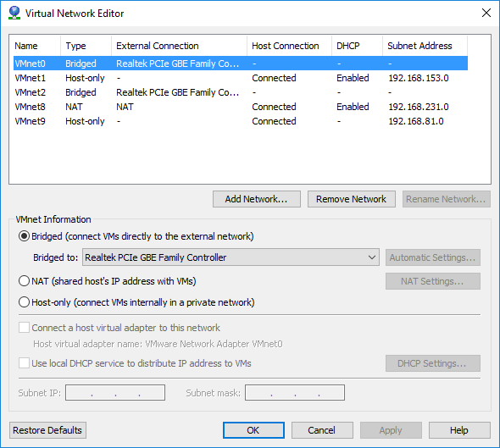Click the DHCP column header
The width and height of the screenshot is (500, 448).
tap(357, 46)
